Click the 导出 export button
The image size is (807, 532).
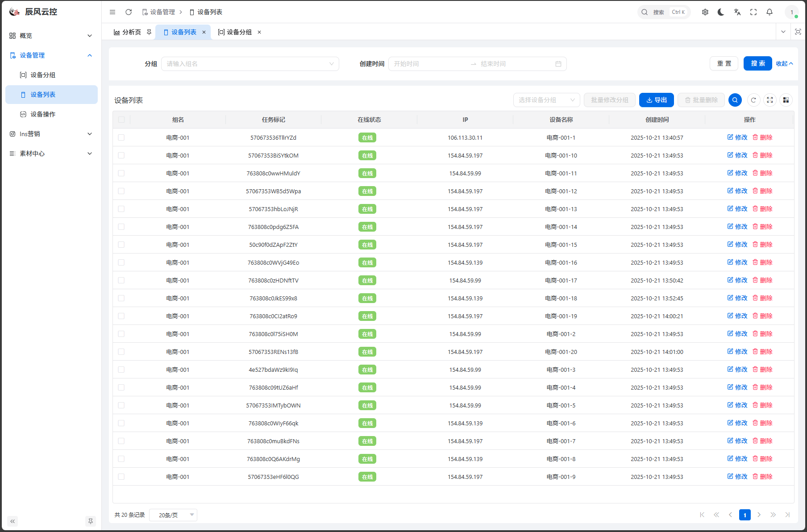(656, 100)
